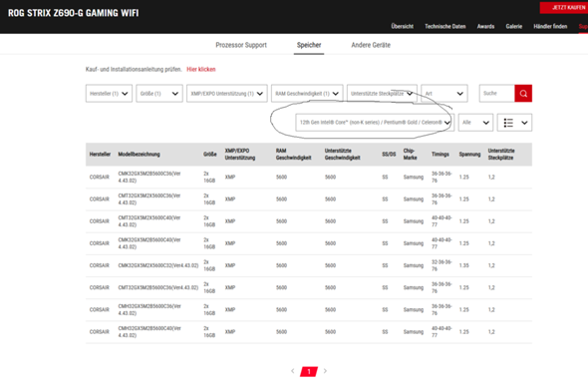
Task: Click Samsung in the CMK32GX5M2B5600C36 row
Action: click(414, 178)
